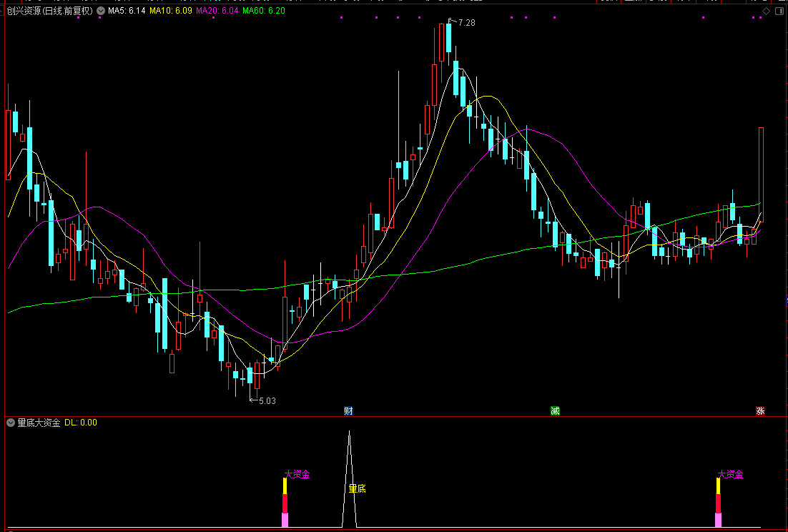Click the 量底大资金 indicator name

pyautogui.click(x=39, y=423)
